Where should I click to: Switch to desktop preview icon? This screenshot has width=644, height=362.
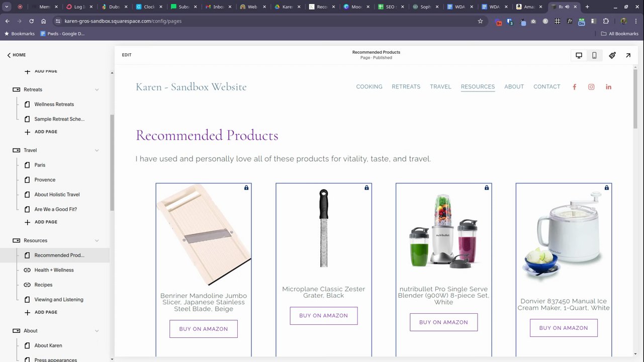pos(579,55)
